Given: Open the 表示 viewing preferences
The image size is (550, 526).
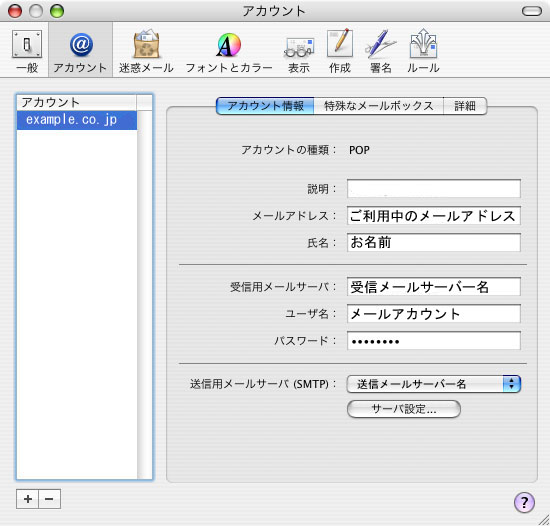Looking at the screenshot, I should pos(299,51).
